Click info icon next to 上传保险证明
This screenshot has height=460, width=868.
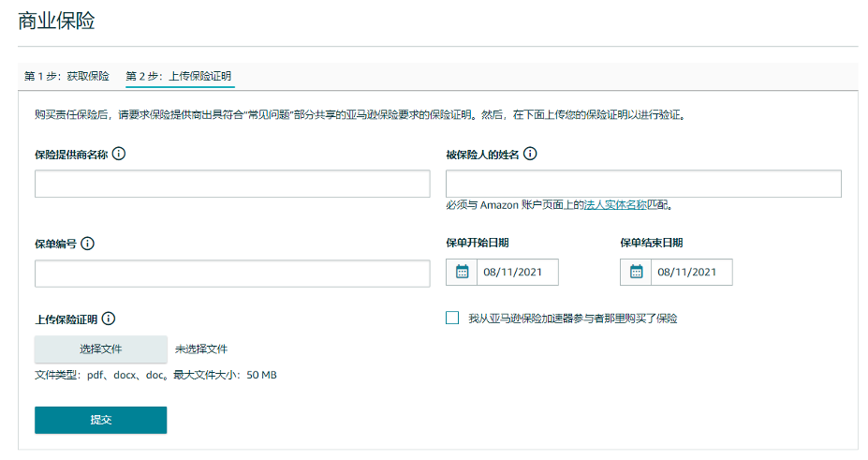tap(109, 319)
